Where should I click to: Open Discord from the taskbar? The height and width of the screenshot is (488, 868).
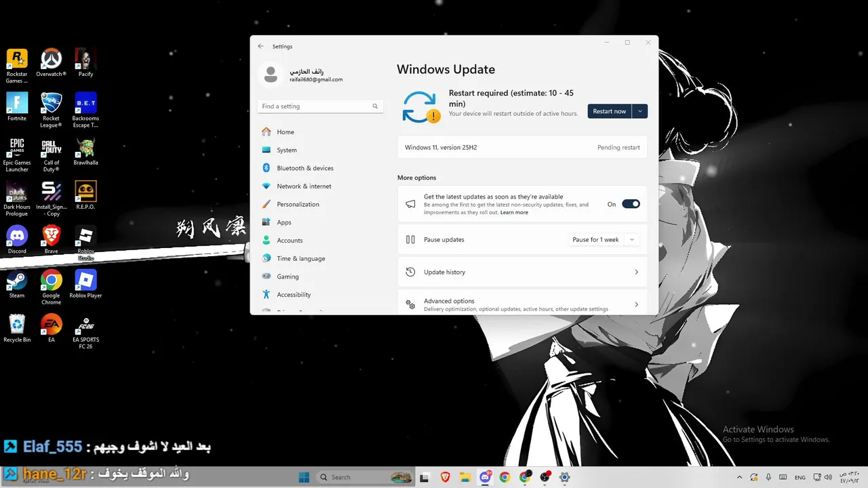[486, 477]
